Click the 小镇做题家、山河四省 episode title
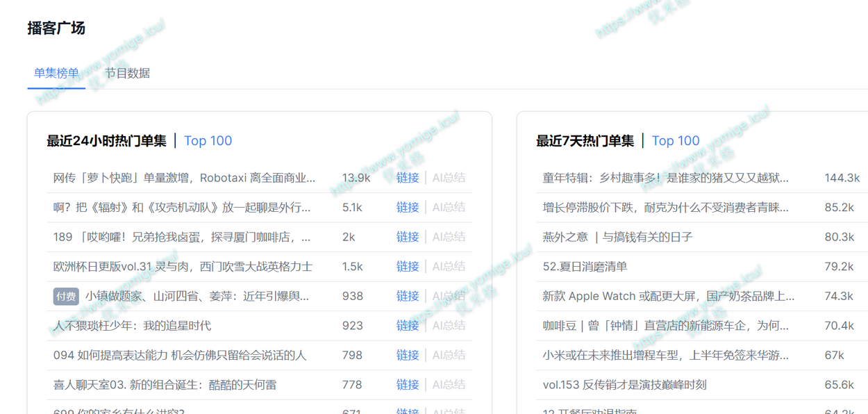The width and height of the screenshot is (868, 414). pos(197,297)
